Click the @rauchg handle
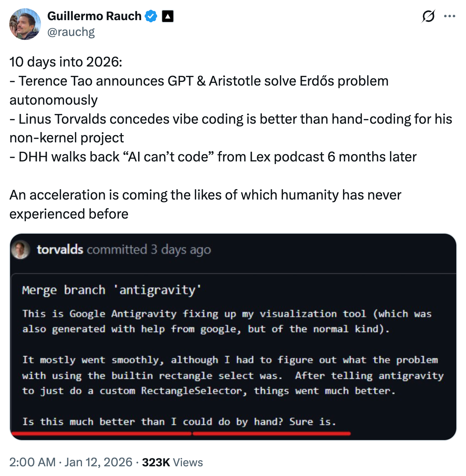 tap(71, 32)
